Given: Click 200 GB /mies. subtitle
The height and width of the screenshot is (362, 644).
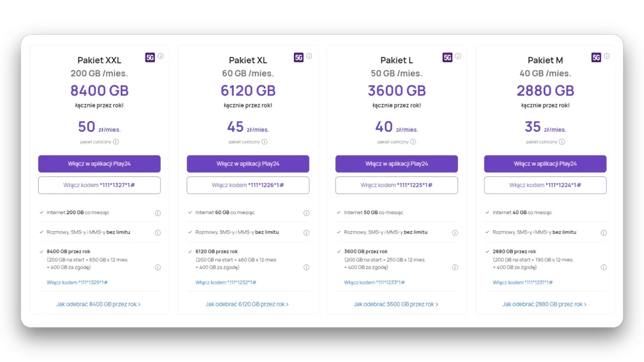Looking at the screenshot, I should tap(100, 73).
